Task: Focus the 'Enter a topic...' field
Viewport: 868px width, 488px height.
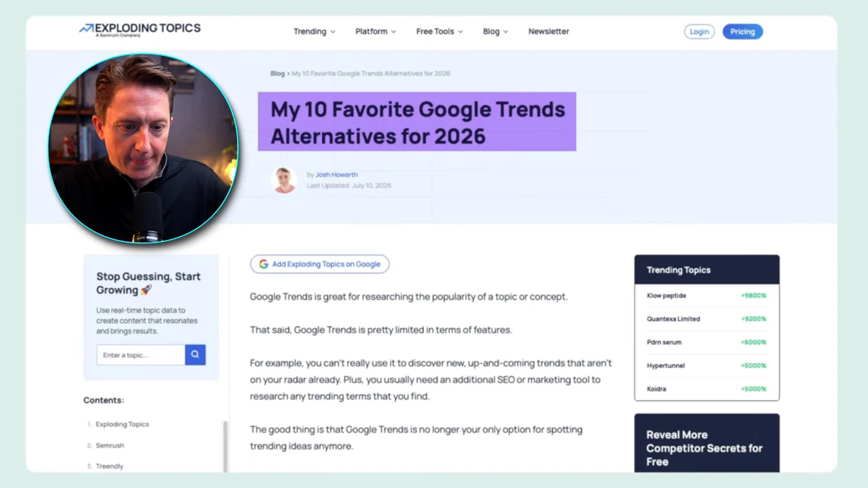Action: [141, 354]
